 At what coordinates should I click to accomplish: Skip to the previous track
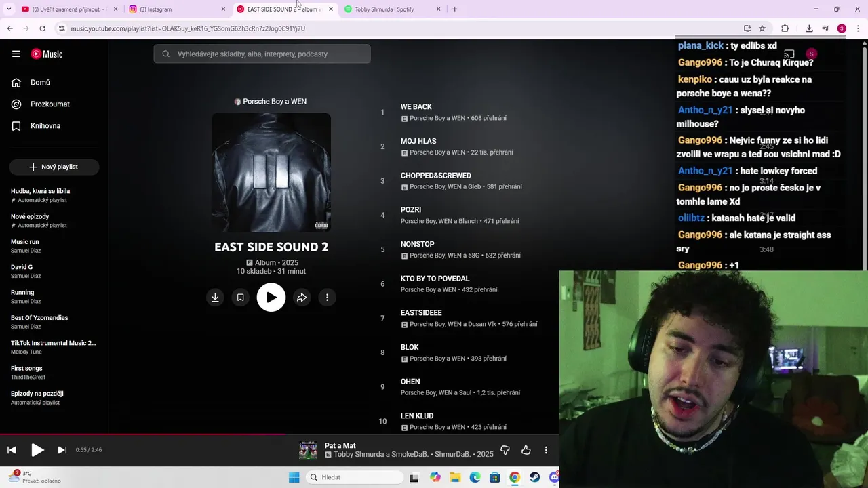(12, 450)
